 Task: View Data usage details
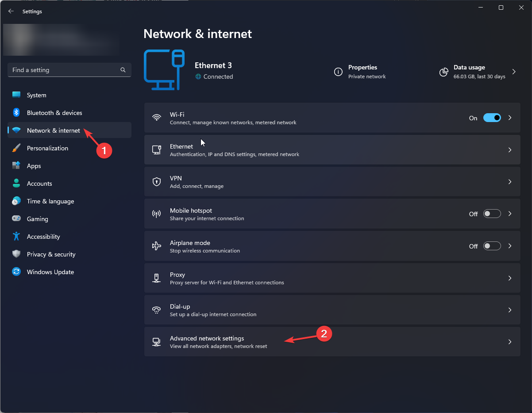click(470, 72)
